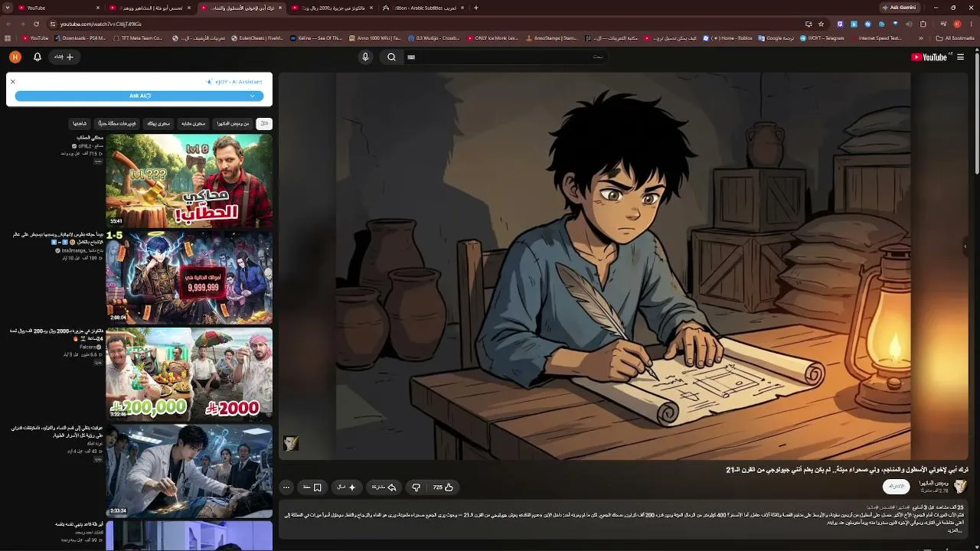Expand the description with 'المزيد'
The height and width of the screenshot is (551, 980).
point(954,530)
